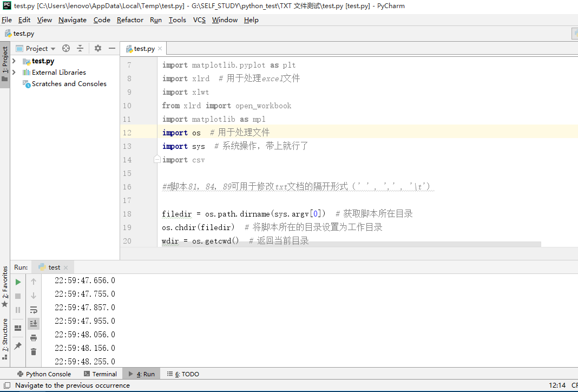578x392 pixels.
Task: Open the 2: Favorites side tab
Action: tap(5, 286)
